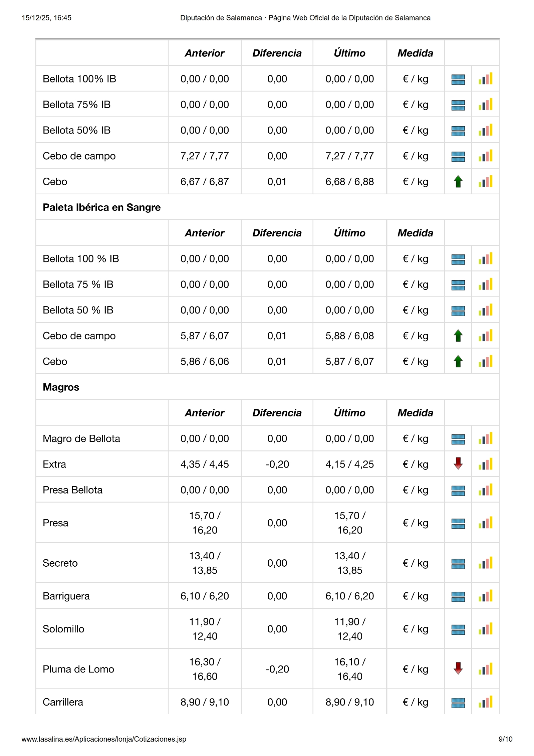534x756 pixels.
Task: Open the bar chart icon for Solomillo
Action: click(x=485, y=629)
